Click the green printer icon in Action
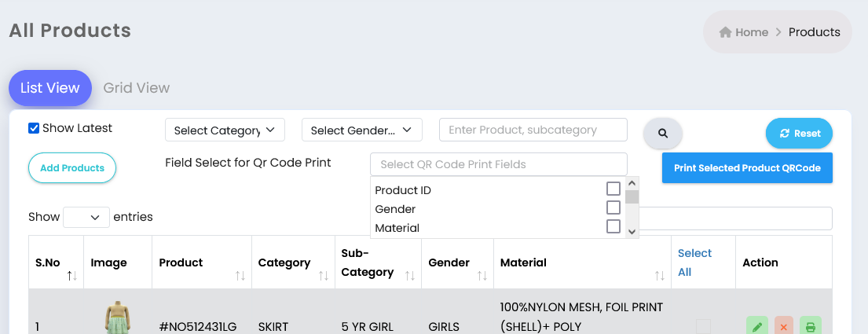 tap(811, 327)
